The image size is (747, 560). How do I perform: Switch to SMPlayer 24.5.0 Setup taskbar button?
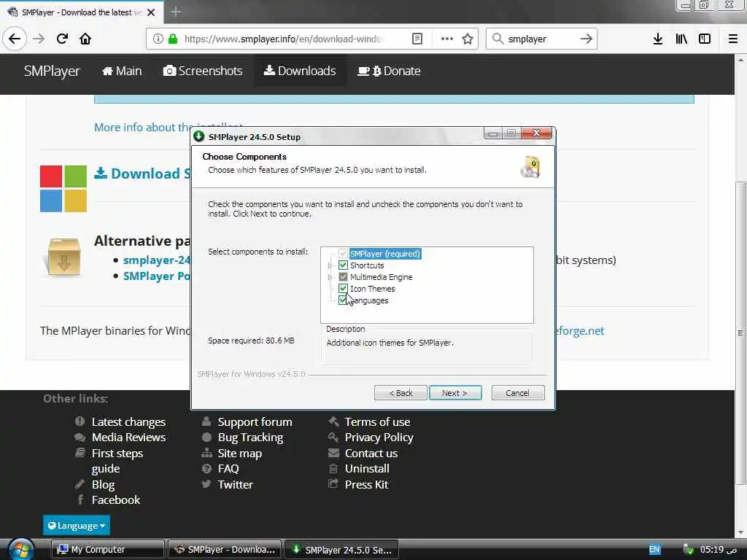[341, 550]
